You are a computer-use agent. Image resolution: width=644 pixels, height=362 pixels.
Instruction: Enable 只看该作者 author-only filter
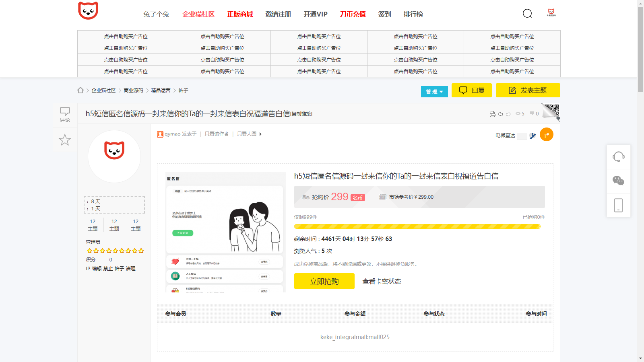[x=216, y=134]
